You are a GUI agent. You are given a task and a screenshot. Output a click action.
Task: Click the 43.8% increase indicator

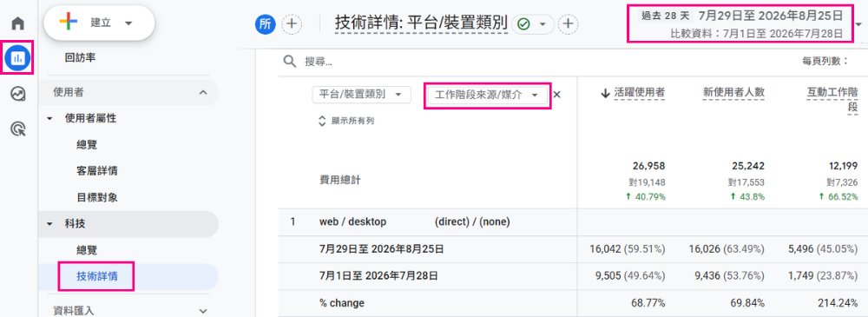(x=748, y=197)
